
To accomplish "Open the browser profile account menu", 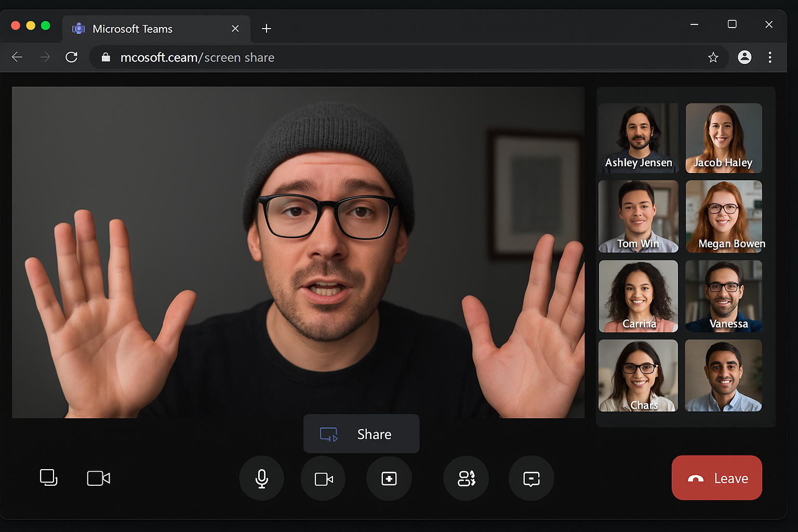I will pos(744,57).
